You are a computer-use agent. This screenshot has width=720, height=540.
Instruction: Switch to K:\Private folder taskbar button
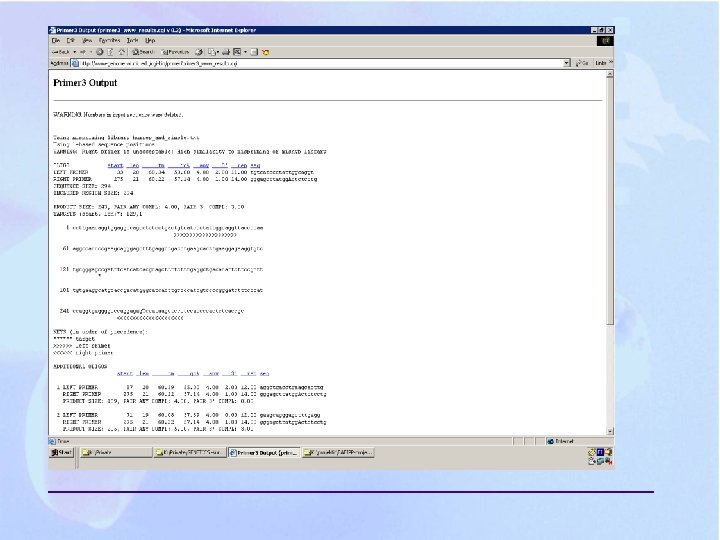(116, 452)
